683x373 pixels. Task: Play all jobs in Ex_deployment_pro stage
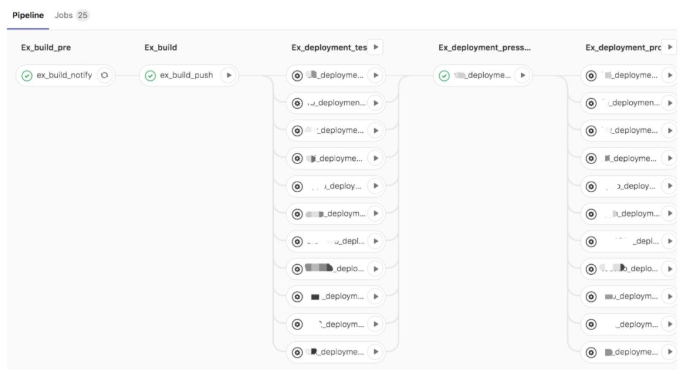[669, 47]
